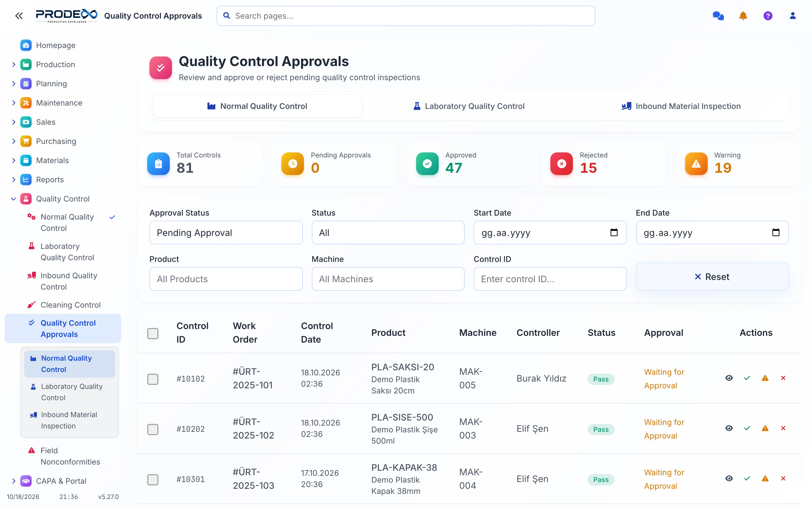Screen dimensions: 812x508
Task: View details of control #10202 eye icon
Action: 729,428
